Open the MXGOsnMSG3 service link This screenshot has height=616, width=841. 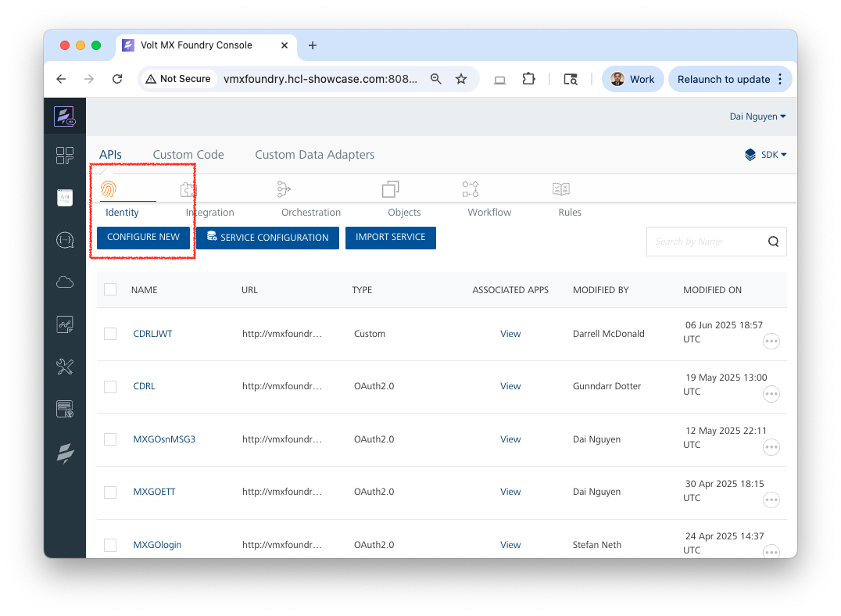coord(164,439)
